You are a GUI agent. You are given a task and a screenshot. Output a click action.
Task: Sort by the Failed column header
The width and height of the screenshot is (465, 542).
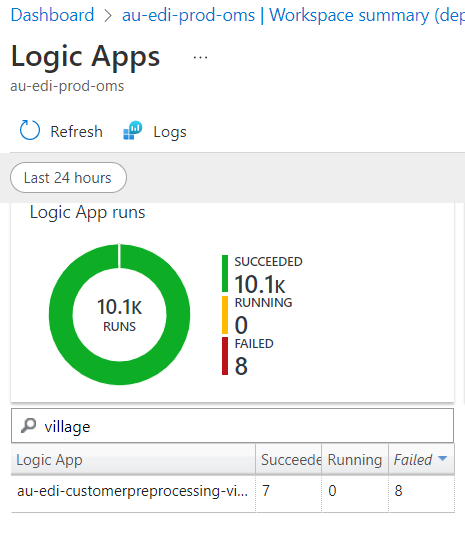(413, 460)
